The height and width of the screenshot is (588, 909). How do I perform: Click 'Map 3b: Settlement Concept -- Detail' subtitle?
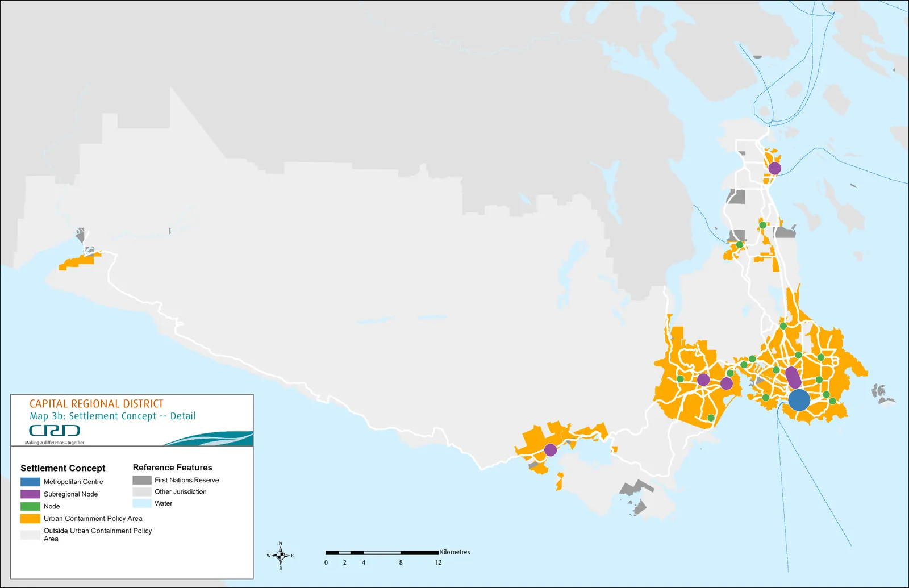(x=112, y=416)
